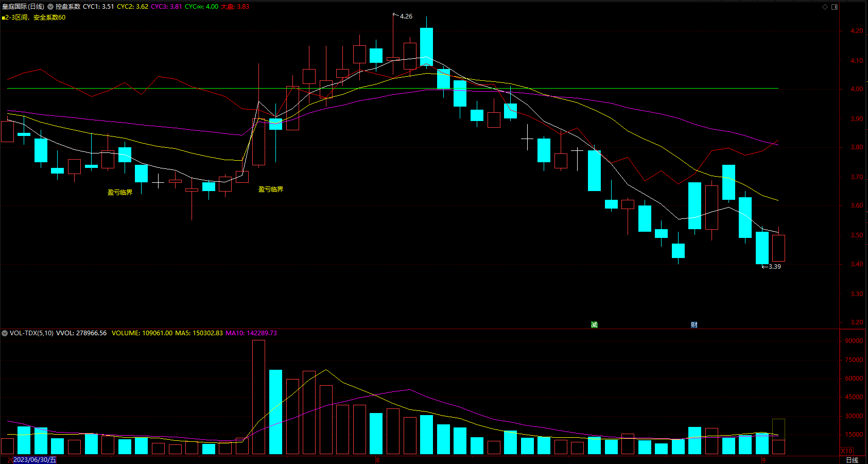The image size is (868, 464).
Task: Click the month 9 marker on time axis
Action: pos(764,460)
